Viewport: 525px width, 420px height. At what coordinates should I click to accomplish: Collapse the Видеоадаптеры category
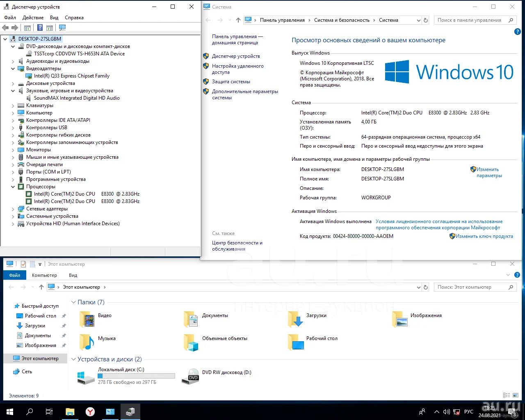coord(13,68)
